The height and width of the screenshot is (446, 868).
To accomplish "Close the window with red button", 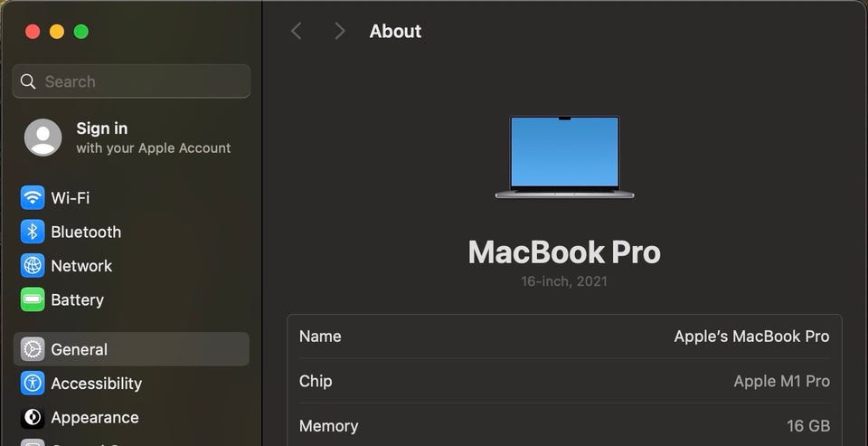I will click(x=33, y=32).
